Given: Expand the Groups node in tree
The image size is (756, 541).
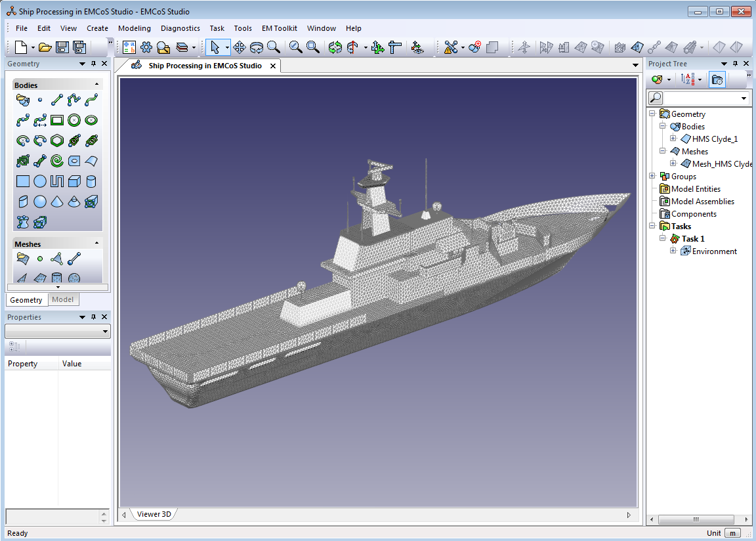Looking at the screenshot, I should pyautogui.click(x=652, y=176).
